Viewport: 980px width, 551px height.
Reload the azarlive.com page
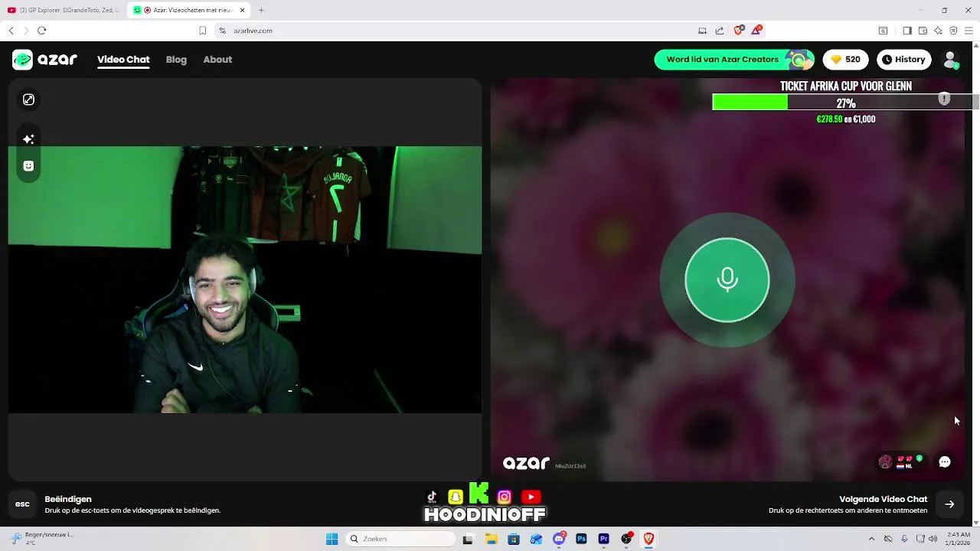coord(42,31)
